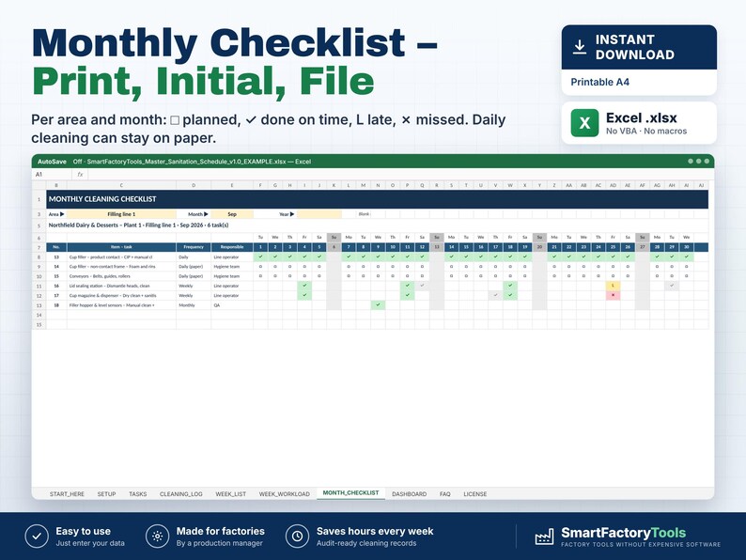This screenshot has height=560, width=746.
Task: Click the gear icon beside Made for factories
Action: click(x=158, y=537)
